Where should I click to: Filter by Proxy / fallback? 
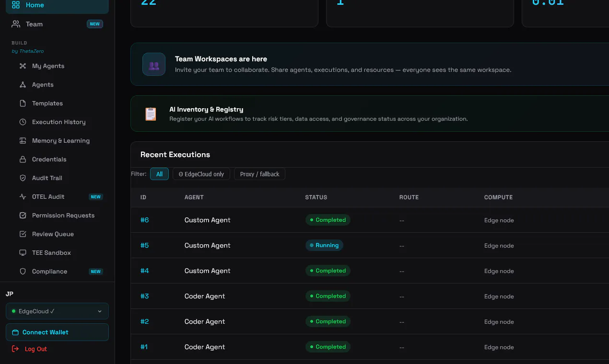pyautogui.click(x=259, y=174)
